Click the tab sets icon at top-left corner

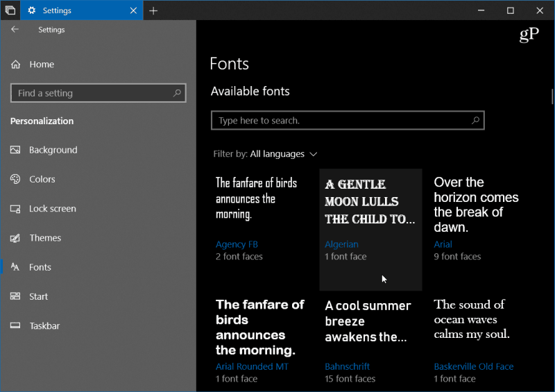pyautogui.click(x=10, y=10)
